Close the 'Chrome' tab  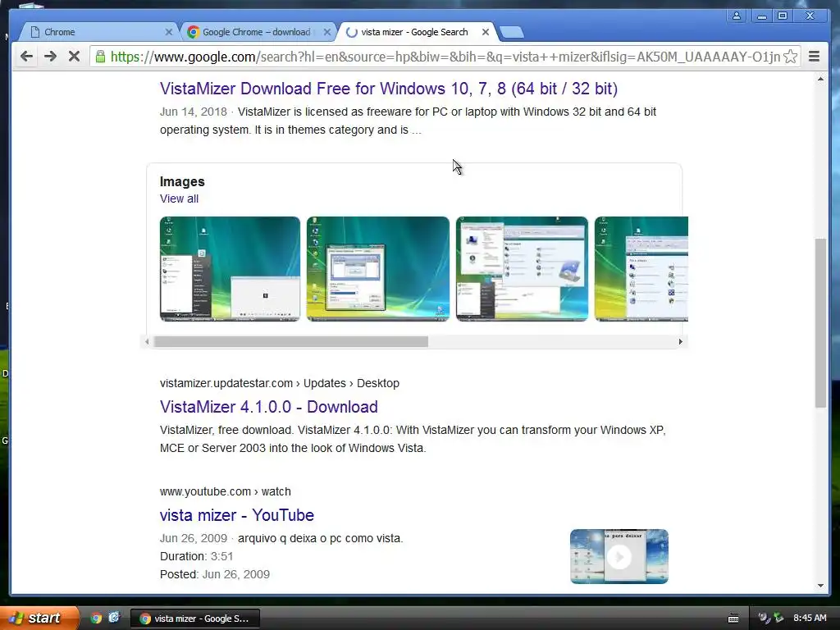pos(169,32)
